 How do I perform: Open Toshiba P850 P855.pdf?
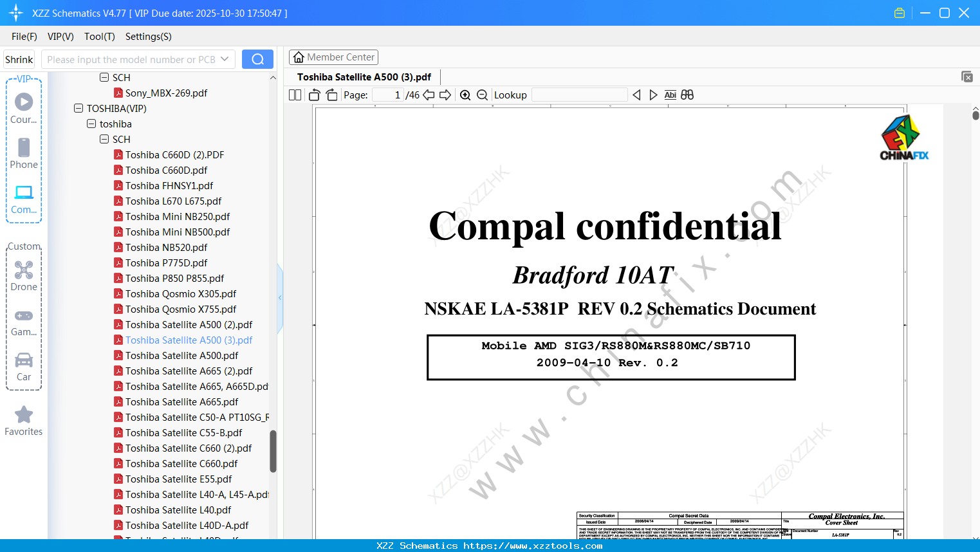pos(174,278)
